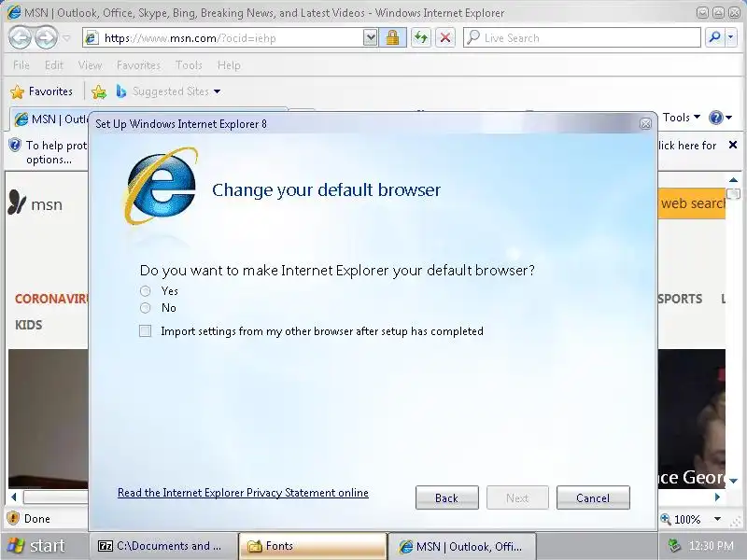Select the Yes radio button
The width and height of the screenshot is (747, 560).
(x=146, y=291)
